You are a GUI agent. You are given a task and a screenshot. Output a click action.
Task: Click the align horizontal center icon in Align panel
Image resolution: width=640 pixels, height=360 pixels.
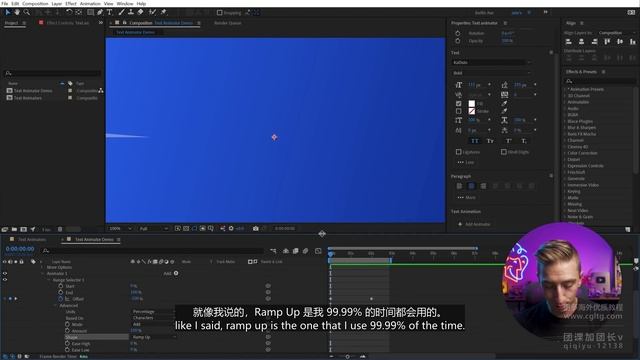[x=581, y=42]
